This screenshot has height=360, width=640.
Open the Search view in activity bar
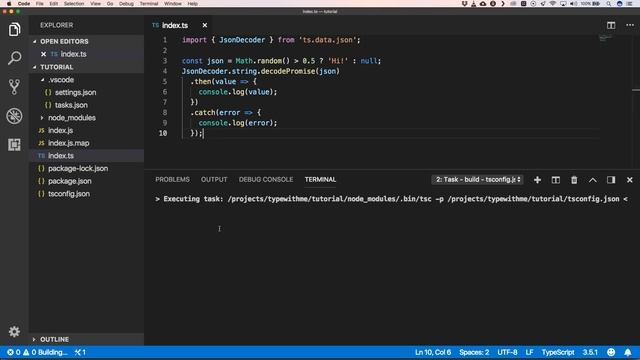14,58
